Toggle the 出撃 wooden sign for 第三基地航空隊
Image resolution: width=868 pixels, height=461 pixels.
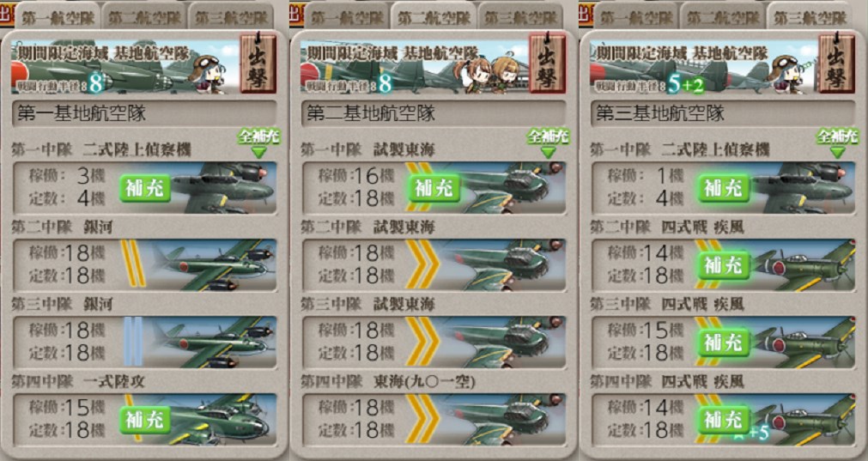click(x=836, y=64)
